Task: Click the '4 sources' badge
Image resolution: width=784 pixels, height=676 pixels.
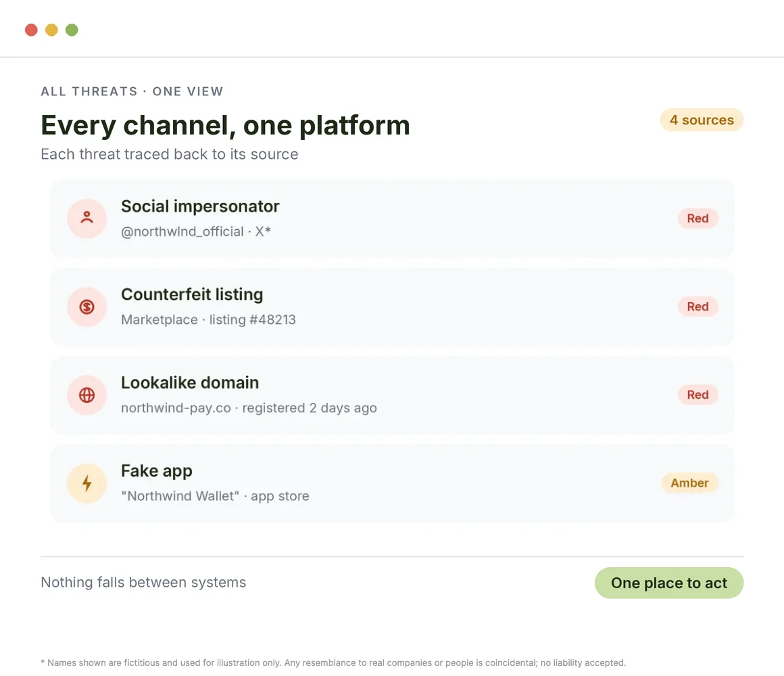Action: tap(702, 120)
